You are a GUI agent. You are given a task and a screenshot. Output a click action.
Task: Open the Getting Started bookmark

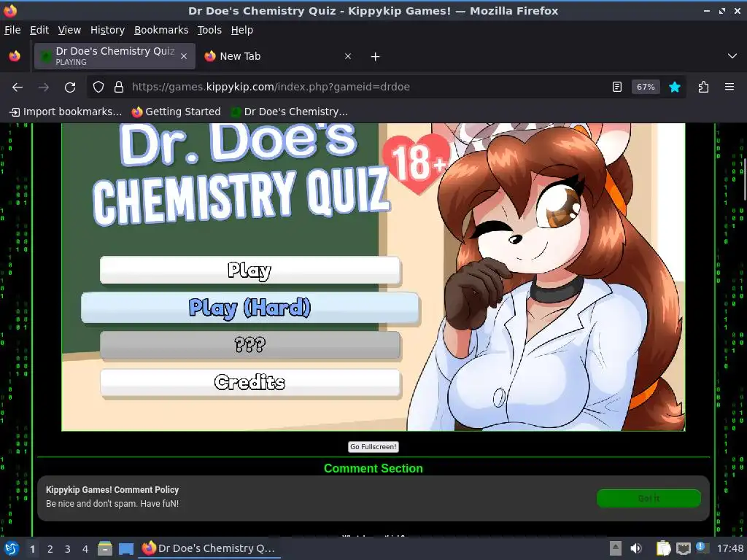coord(177,112)
